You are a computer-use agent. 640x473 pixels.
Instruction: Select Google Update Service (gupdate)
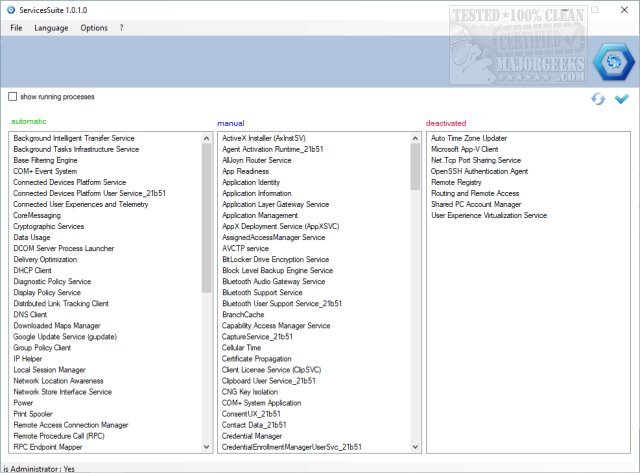coord(65,337)
